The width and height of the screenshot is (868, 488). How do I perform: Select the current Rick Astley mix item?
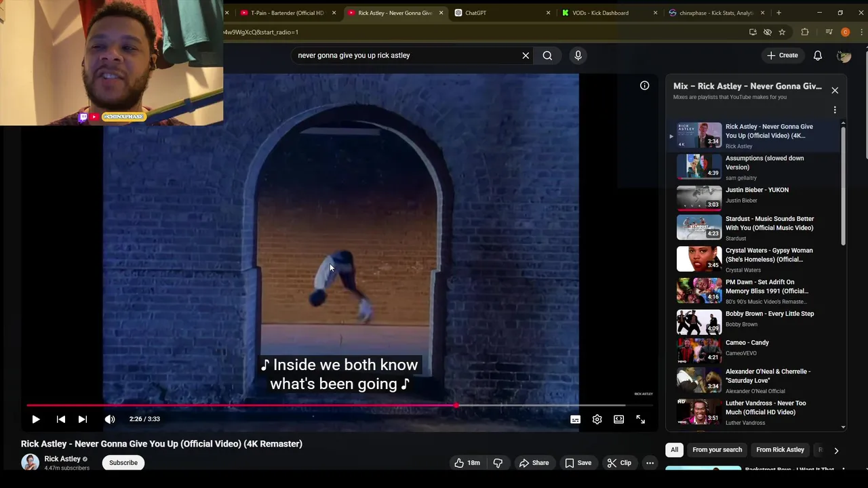click(x=753, y=136)
